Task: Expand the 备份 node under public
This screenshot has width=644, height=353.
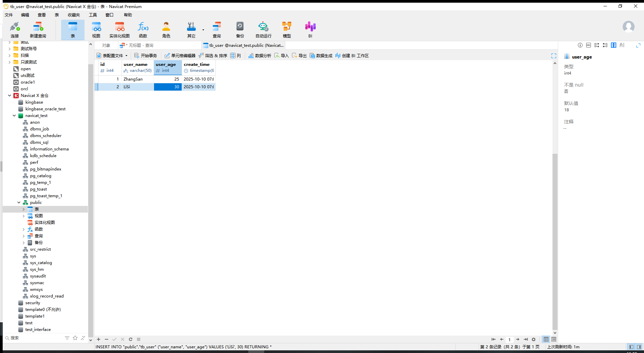Action: (x=23, y=243)
